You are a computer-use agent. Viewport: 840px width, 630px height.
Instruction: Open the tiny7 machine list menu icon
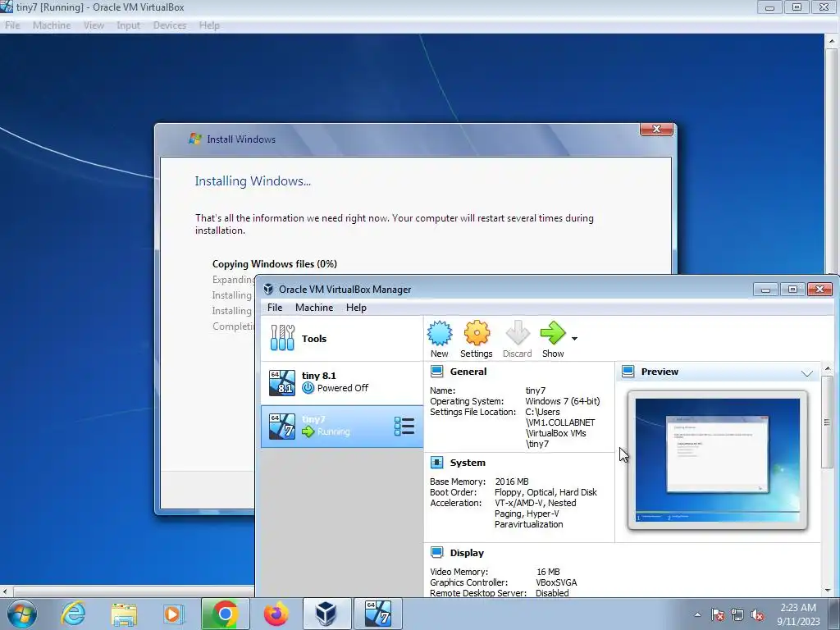pos(404,427)
